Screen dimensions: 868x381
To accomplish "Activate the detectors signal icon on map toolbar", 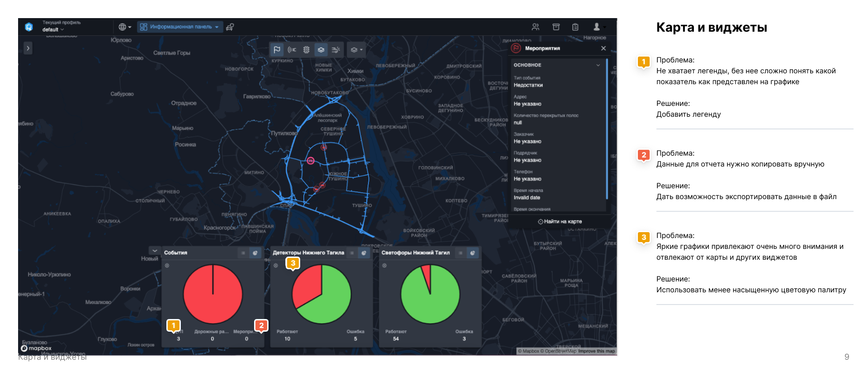I will coord(292,50).
